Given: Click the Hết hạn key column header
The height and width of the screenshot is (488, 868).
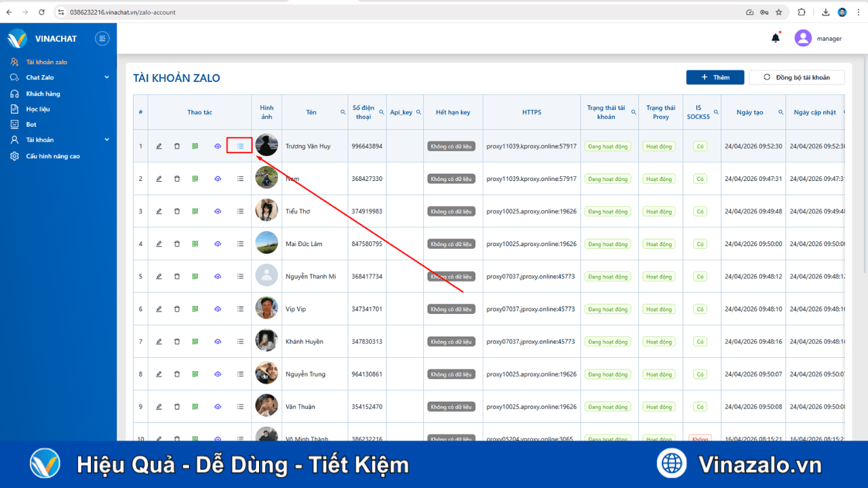Looking at the screenshot, I should pyautogui.click(x=453, y=113).
